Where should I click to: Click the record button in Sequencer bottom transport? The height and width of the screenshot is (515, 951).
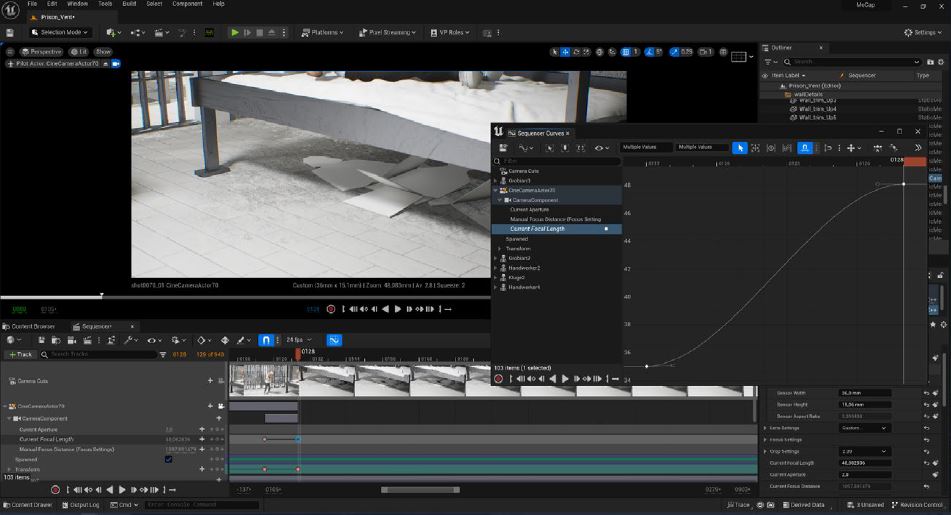pyautogui.click(x=55, y=490)
